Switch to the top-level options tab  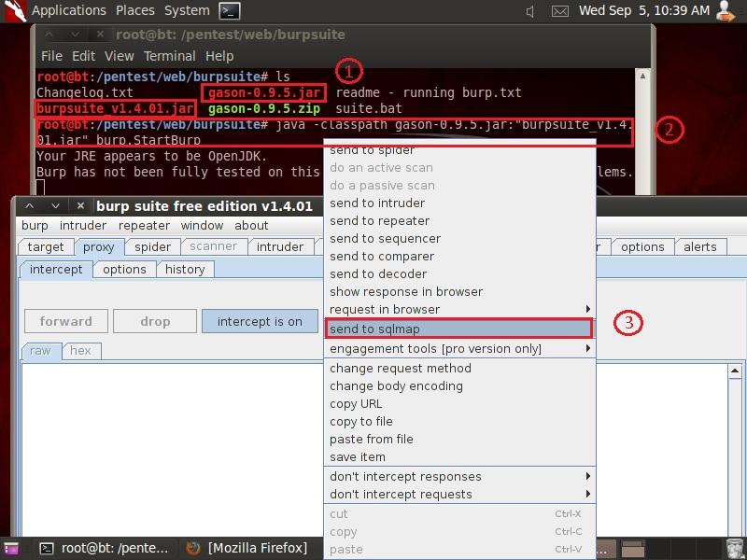tap(642, 247)
